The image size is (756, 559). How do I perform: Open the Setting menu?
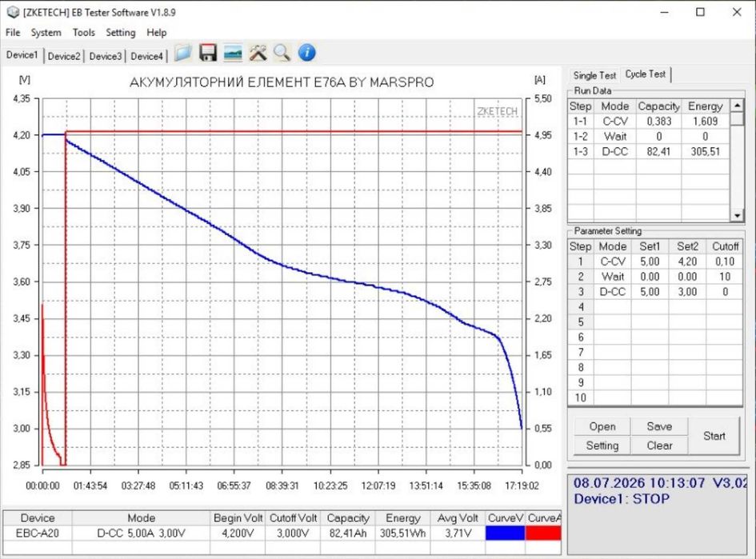121,32
